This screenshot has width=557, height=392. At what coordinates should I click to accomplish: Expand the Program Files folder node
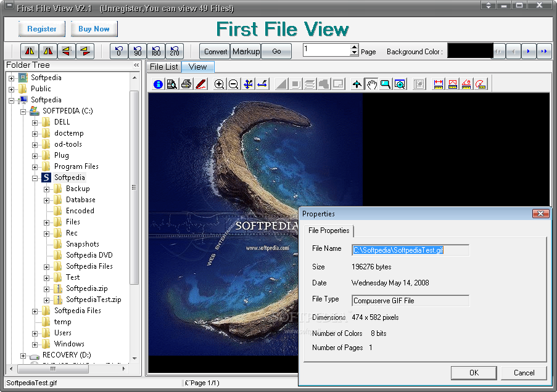(35, 167)
